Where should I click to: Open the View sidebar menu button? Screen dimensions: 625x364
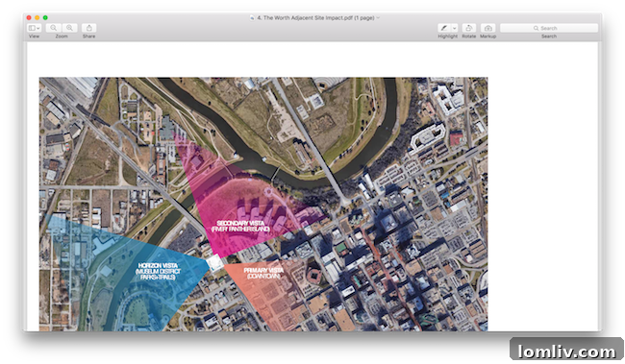tap(34, 28)
